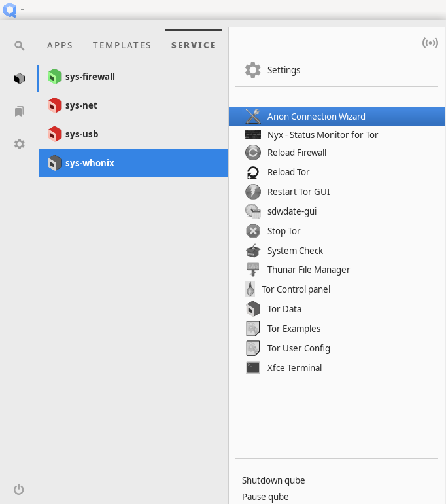Click the red sys-usb cube icon
446x504 pixels.
point(55,134)
